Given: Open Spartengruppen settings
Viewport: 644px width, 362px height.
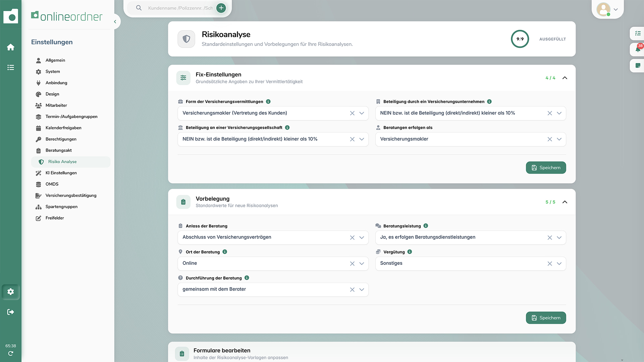Looking at the screenshot, I should pyautogui.click(x=71, y=207).
